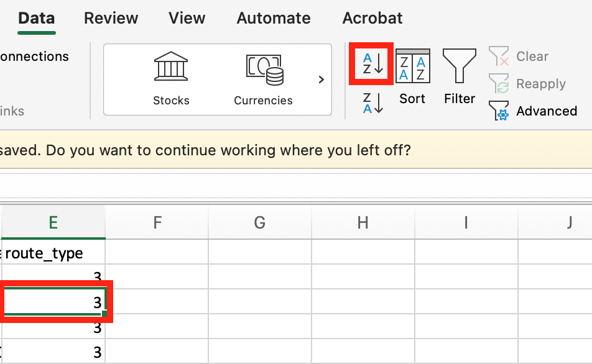Open workbook Connections
This screenshot has height=364, width=592.
(x=34, y=56)
